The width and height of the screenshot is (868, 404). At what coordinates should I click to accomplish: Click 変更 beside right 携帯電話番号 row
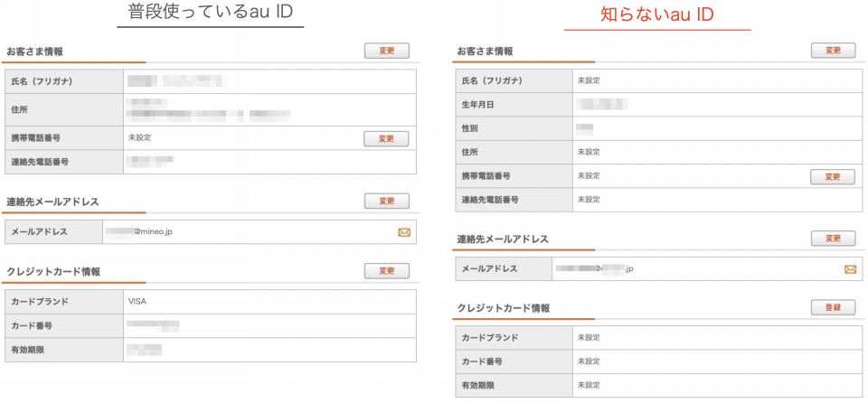coord(833,177)
